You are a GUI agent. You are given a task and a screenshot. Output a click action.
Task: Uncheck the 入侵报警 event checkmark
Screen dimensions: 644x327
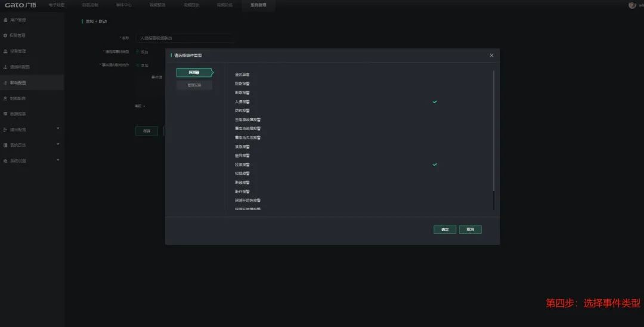pos(435,102)
